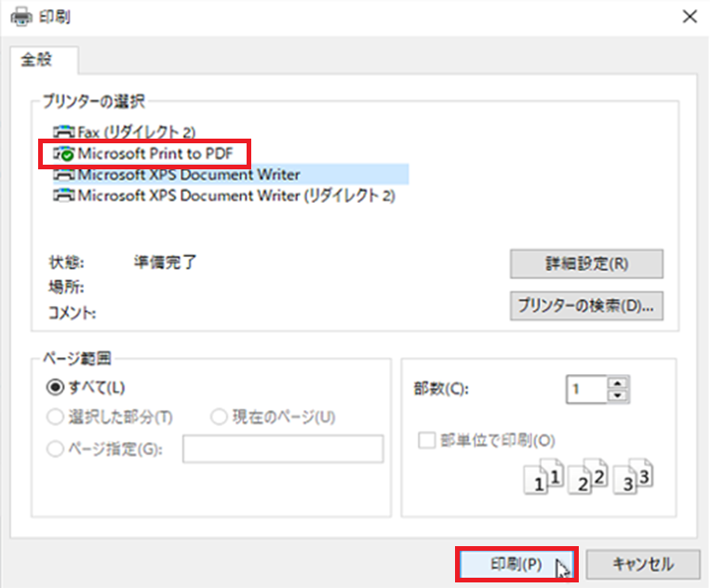710x588 pixels.
Task: Choose the 現在のページ(U) radio option
Action: 219,417
